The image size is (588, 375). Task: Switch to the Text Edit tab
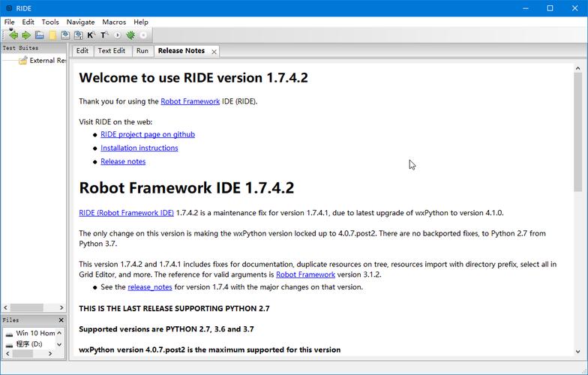[112, 51]
